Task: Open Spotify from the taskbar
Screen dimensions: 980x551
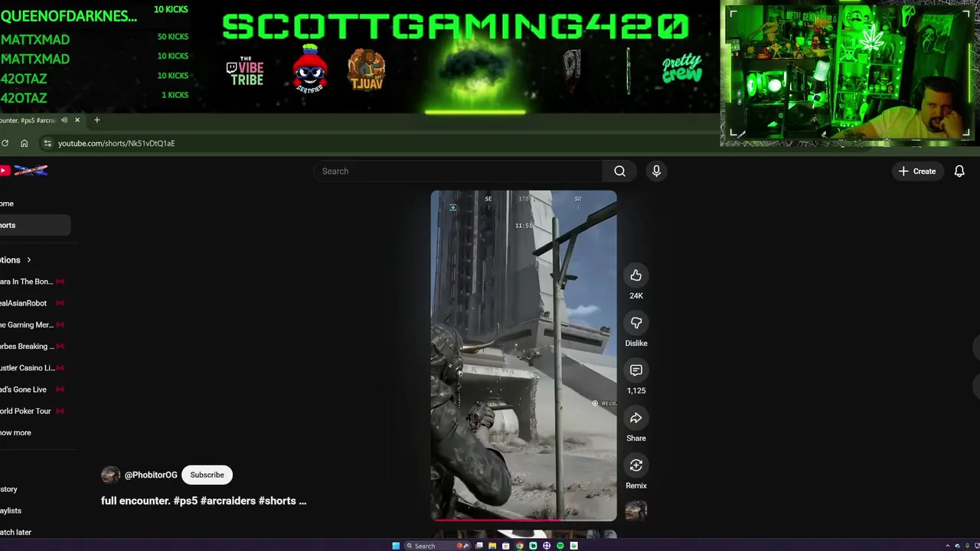Action: (560, 546)
